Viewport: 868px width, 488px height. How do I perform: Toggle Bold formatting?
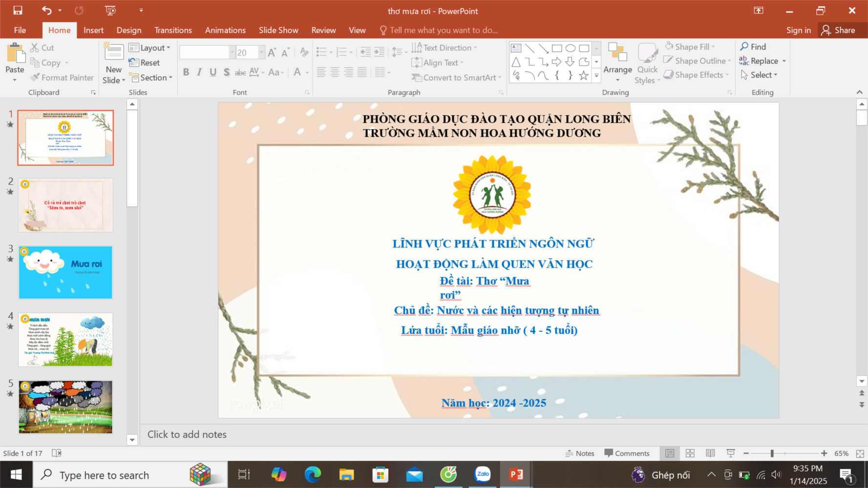186,72
